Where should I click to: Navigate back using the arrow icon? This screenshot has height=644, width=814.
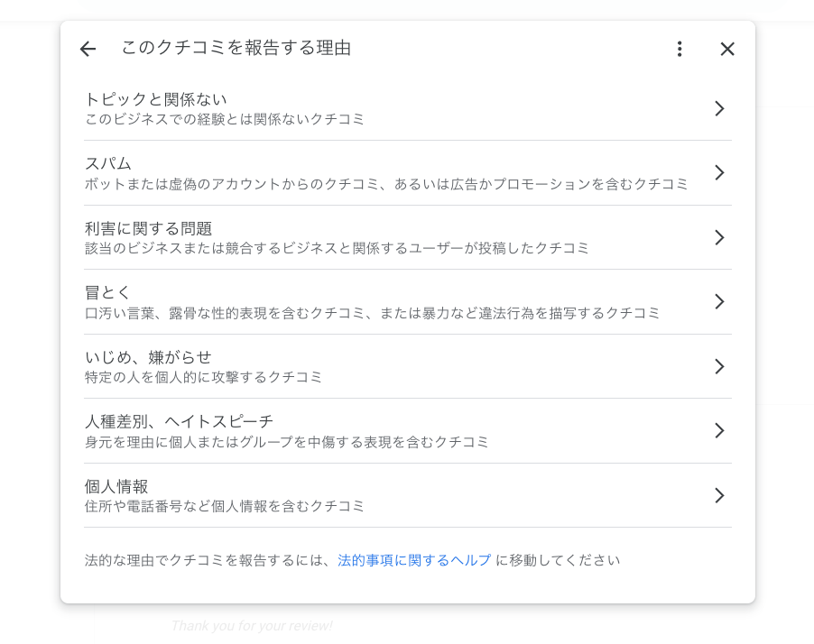point(87,49)
